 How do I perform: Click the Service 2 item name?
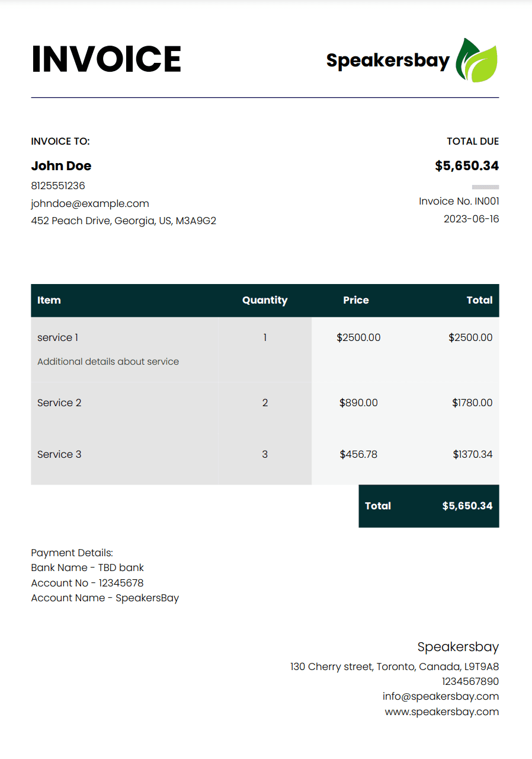click(x=59, y=403)
